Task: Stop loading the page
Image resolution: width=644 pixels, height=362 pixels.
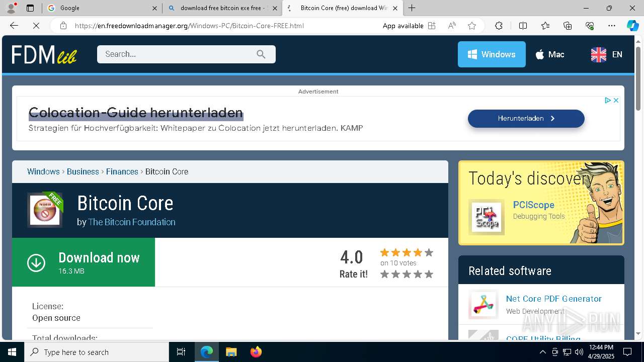Action: coord(36,26)
